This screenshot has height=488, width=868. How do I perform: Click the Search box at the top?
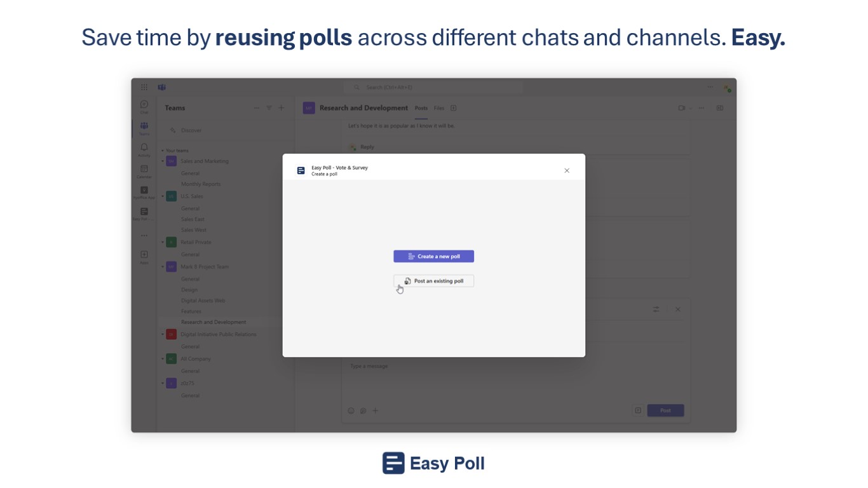pyautogui.click(x=433, y=87)
